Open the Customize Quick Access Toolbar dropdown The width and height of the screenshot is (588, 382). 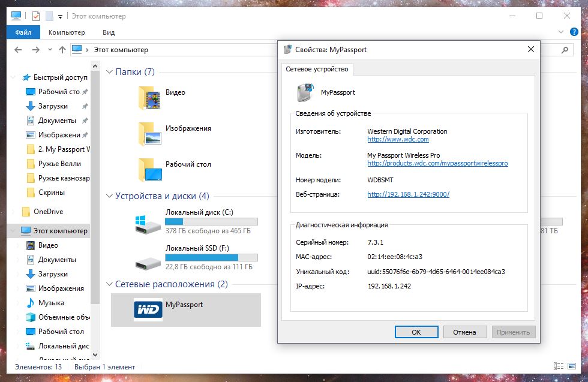click(60, 17)
